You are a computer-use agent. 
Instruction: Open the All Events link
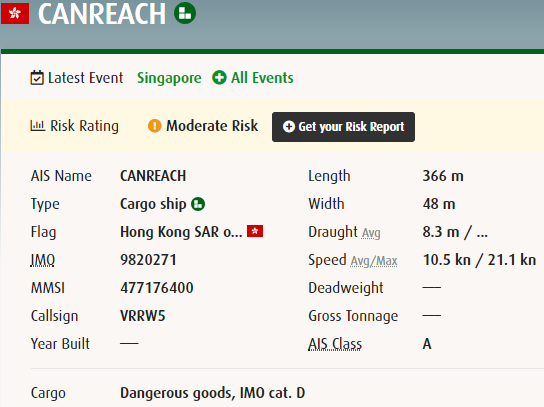coord(262,78)
